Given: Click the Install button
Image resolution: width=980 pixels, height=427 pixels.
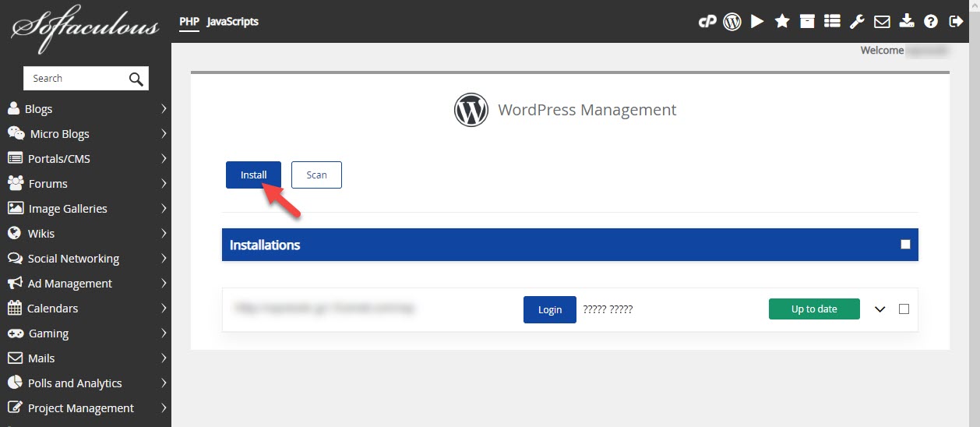Looking at the screenshot, I should tap(253, 175).
